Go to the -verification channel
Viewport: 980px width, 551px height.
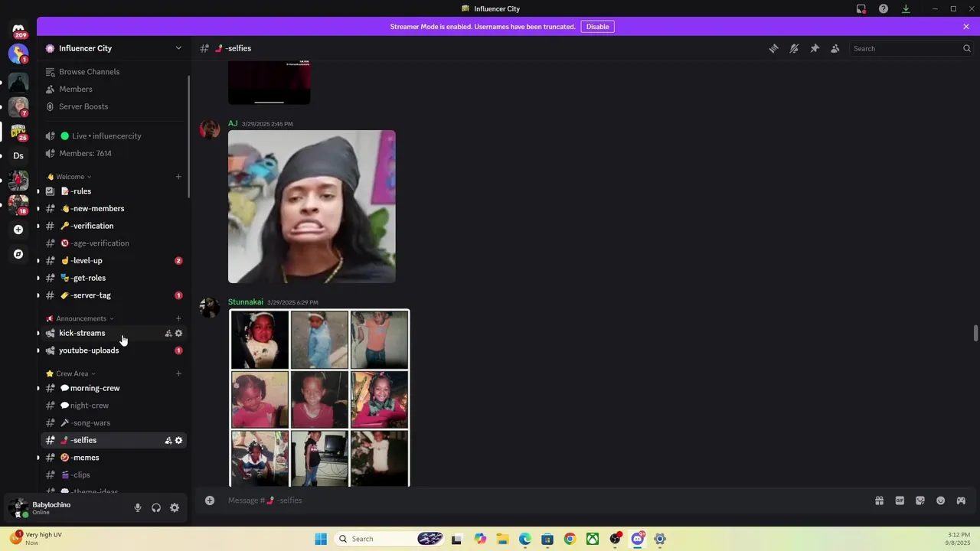(113, 226)
